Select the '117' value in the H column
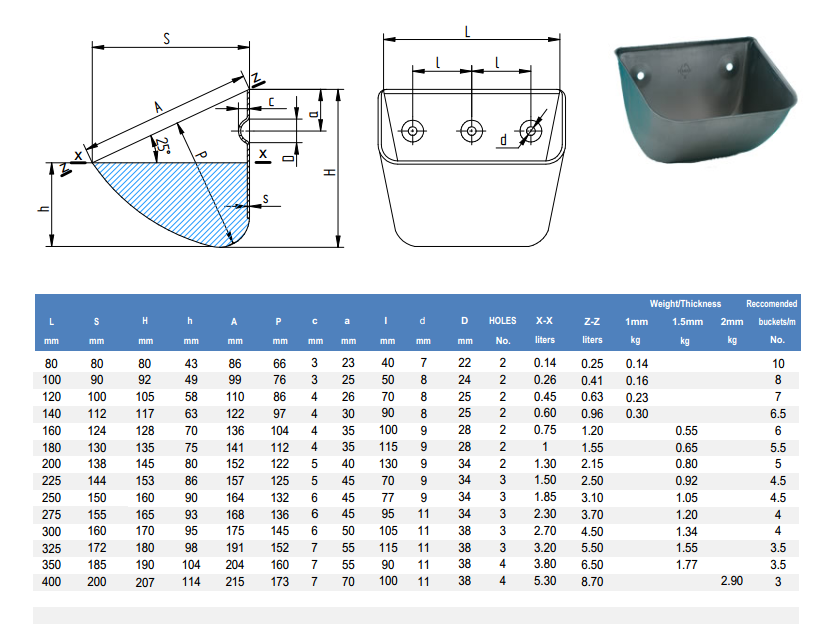834x628 pixels. (x=145, y=414)
